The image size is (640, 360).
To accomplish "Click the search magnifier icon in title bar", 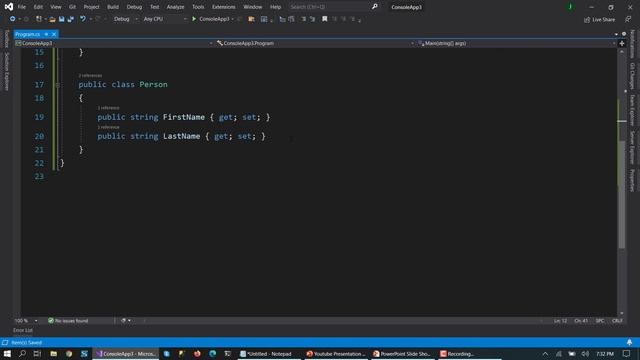I will click(x=374, y=7).
